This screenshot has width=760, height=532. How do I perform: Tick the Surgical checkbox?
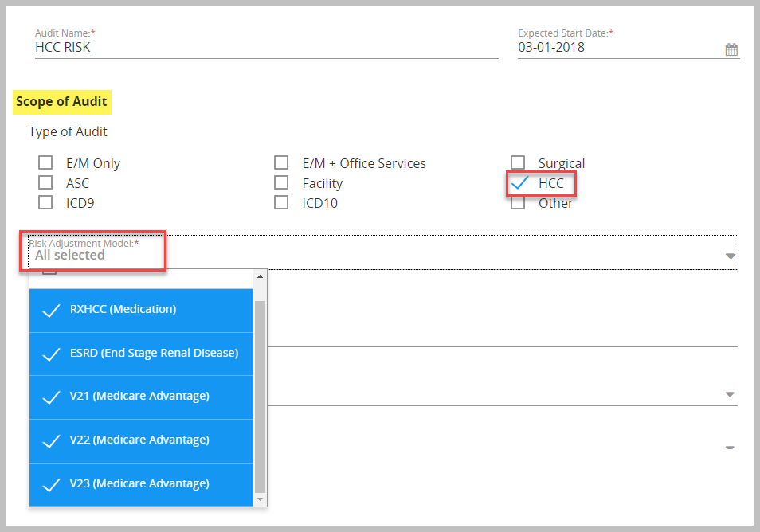point(518,163)
